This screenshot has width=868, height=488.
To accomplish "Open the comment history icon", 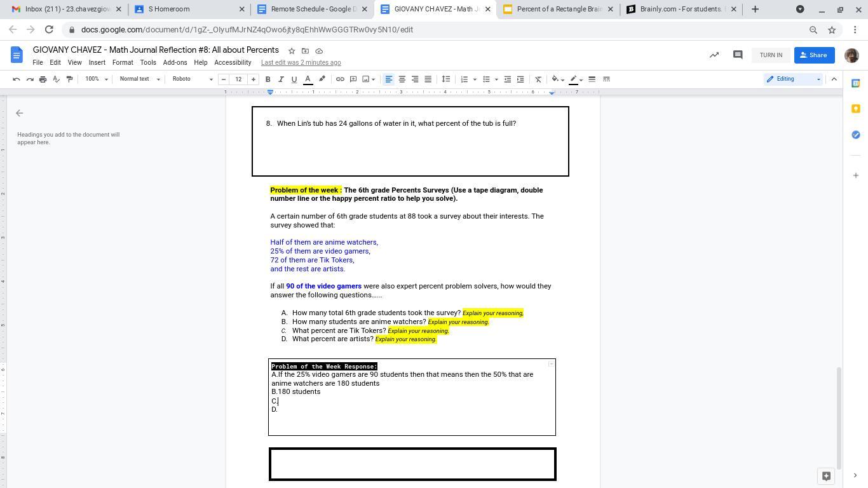I will (x=737, y=55).
